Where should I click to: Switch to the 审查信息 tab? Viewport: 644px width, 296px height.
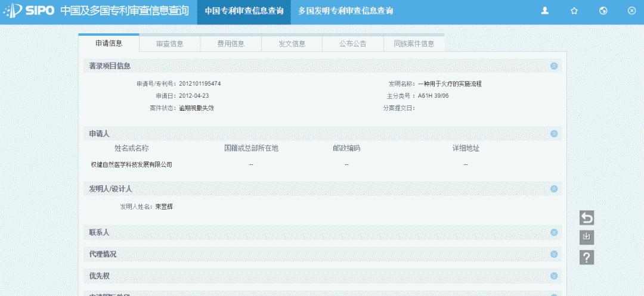(x=169, y=43)
